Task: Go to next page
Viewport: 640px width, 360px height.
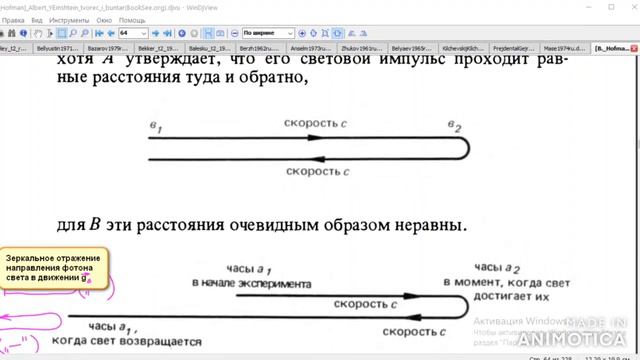Action: pos(156,33)
